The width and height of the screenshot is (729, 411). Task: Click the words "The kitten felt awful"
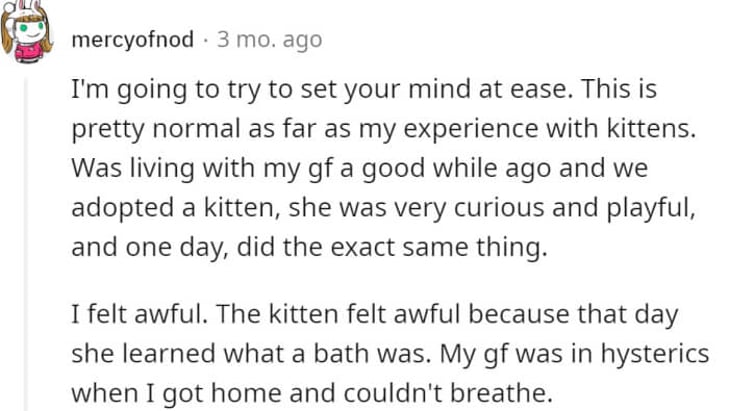tap(340, 314)
